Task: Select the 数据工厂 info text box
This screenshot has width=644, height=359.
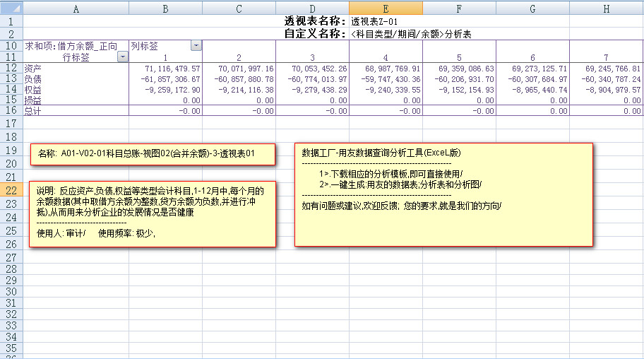Action: coord(443,194)
